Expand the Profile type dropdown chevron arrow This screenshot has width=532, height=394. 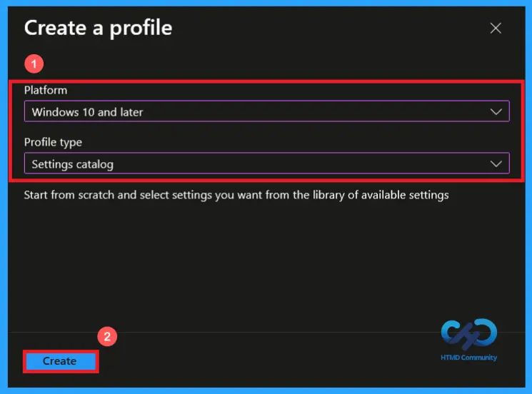(x=496, y=164)
